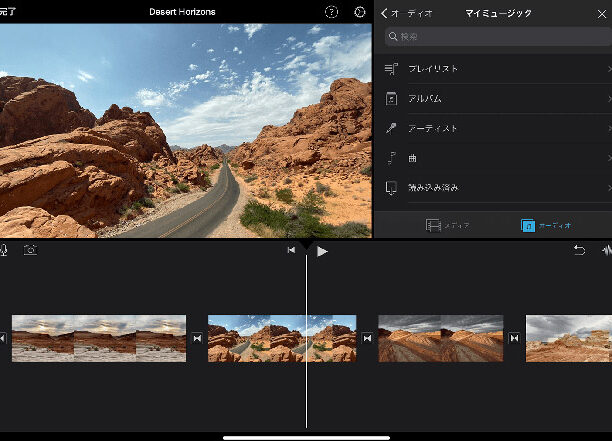612x441 pixels.
Task: Tap 完了 to finish editing
Action: coord(7,12)
